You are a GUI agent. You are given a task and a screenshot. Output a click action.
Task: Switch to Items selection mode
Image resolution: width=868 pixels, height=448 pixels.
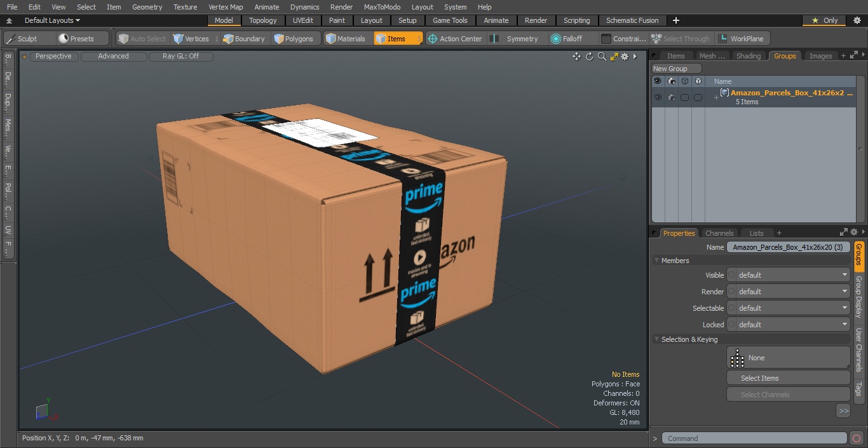pos(398,39)
